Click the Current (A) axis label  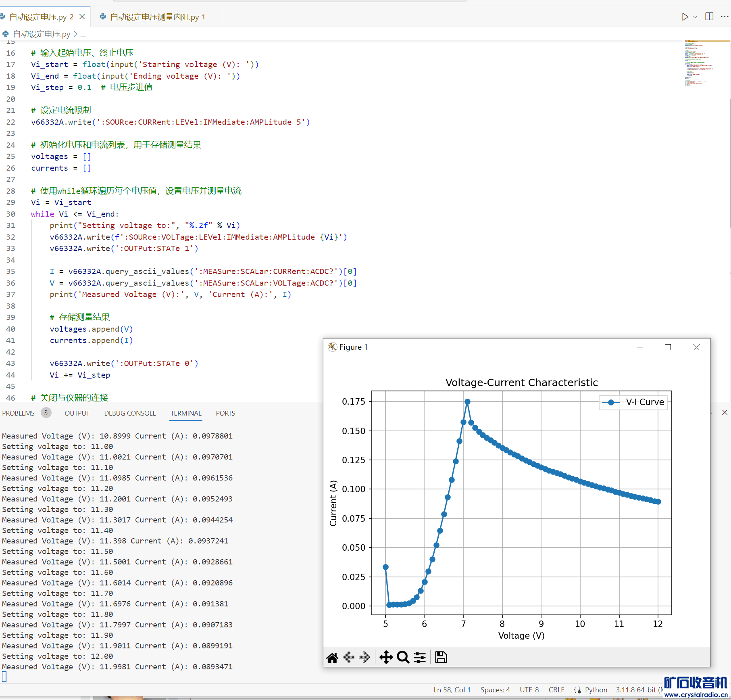(x=333, y=503)
